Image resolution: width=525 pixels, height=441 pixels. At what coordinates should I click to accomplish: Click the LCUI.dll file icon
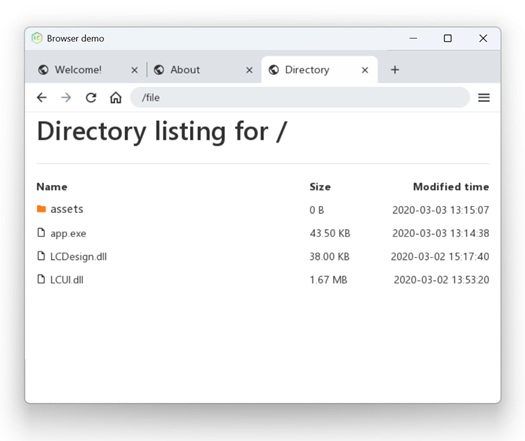pos(41,279)
